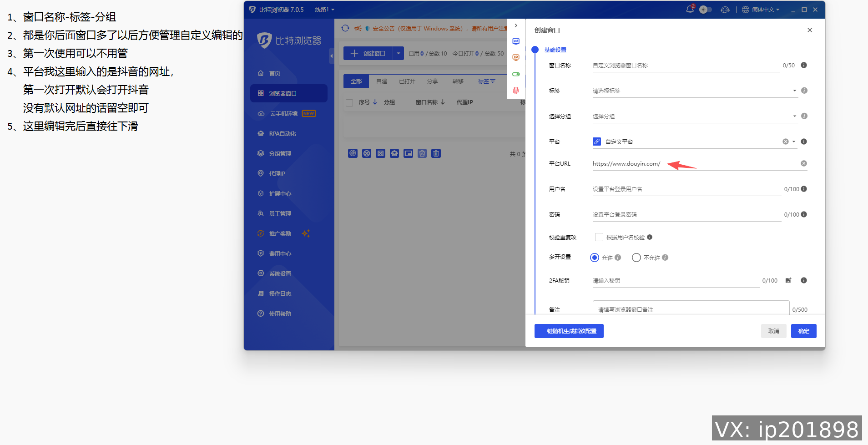Click the circle-X close windows batch icon
The height and width of the screenshot is (445, 868).
coord(367,153)
